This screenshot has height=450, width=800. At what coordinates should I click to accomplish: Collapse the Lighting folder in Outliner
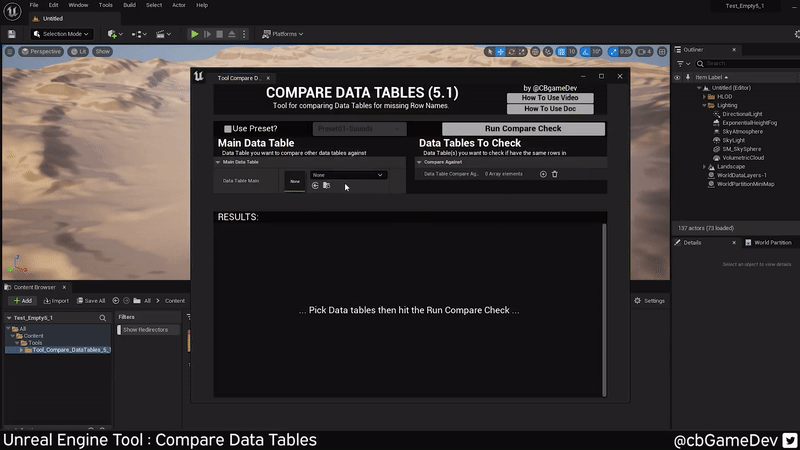coord(704,105)
